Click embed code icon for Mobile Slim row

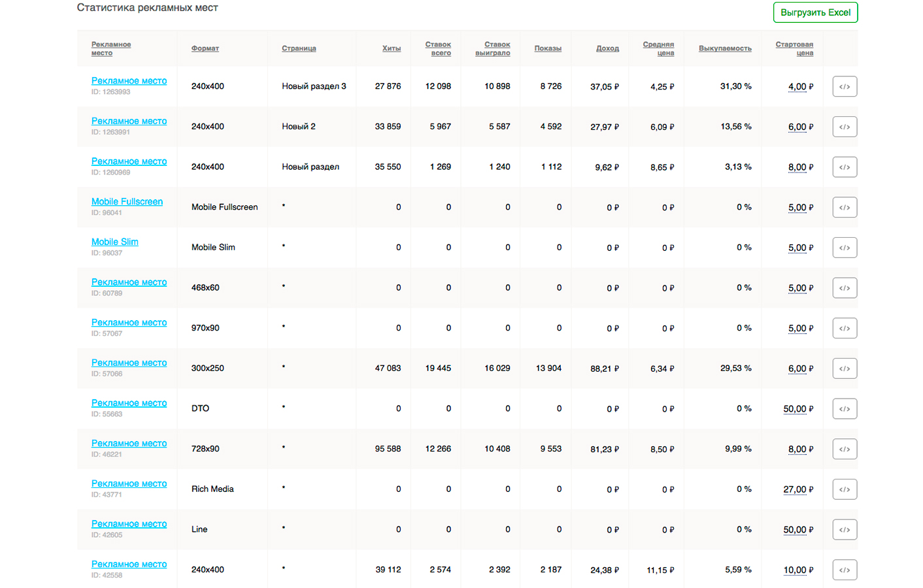845,248
